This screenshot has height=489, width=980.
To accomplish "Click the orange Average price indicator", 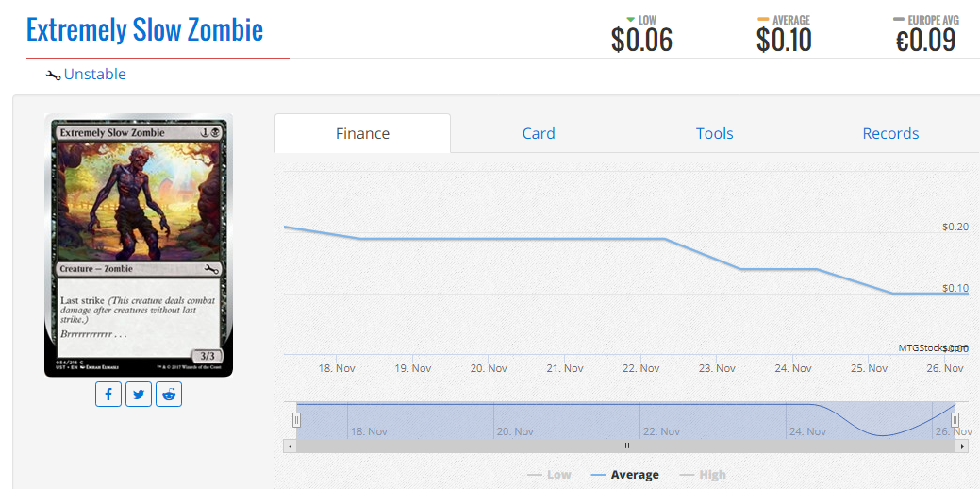I will click(764, 20).
